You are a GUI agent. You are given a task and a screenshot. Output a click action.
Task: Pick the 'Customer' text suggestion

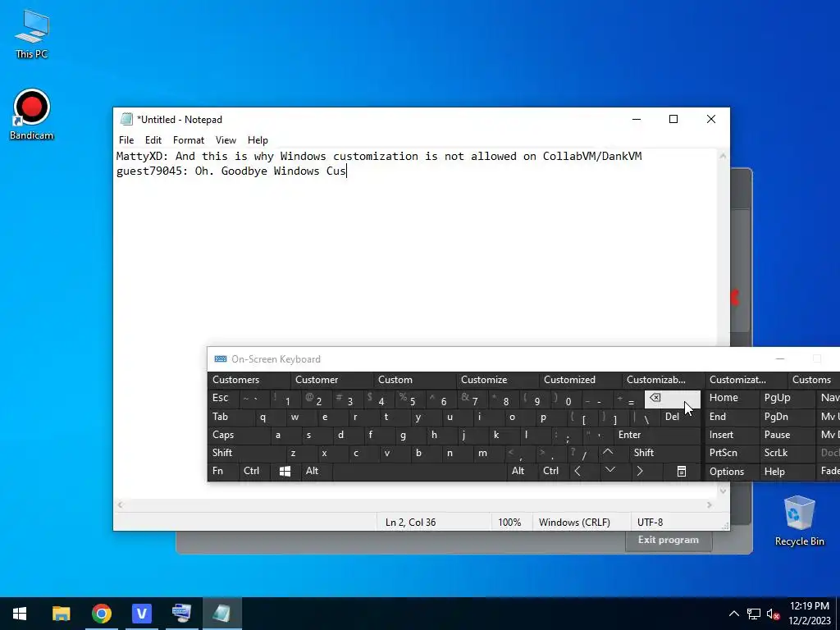click(331, 380)
